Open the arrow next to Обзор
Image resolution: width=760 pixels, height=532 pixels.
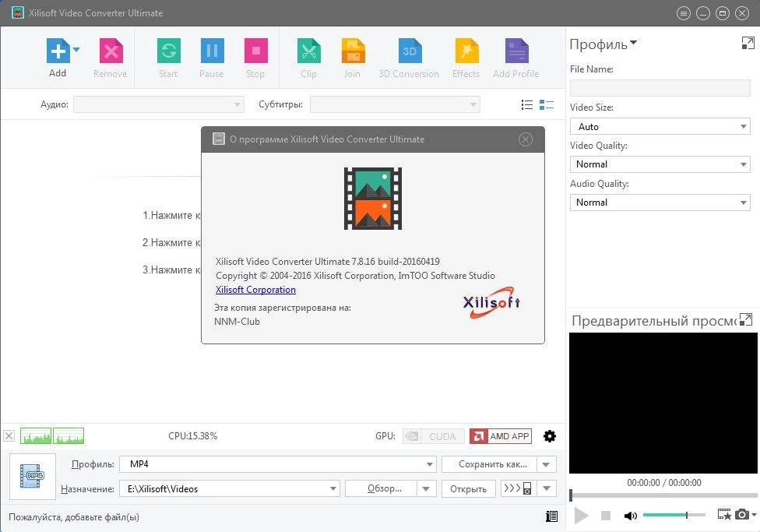(427, 489)
